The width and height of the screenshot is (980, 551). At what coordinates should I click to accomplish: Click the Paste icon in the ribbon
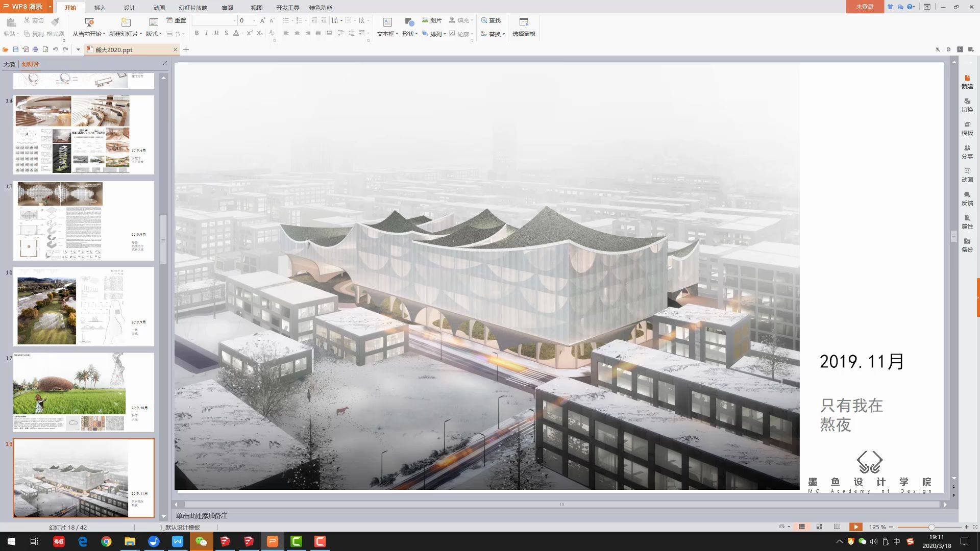point(11,22)
